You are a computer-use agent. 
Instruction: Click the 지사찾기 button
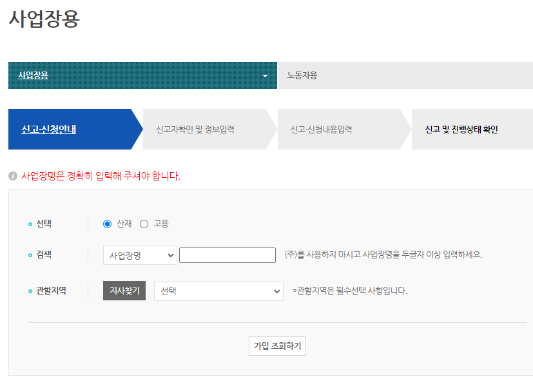(124, 291)
